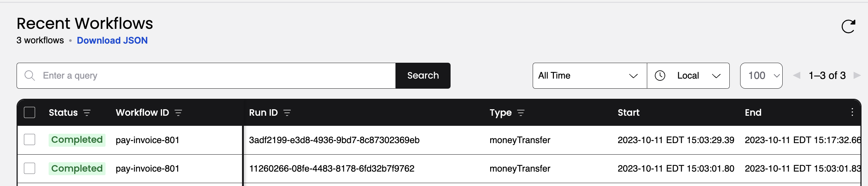The height and width of the screenshot is (186, 868).
Task: Click the Status column filter icon
Action: [x=87, y=113]
